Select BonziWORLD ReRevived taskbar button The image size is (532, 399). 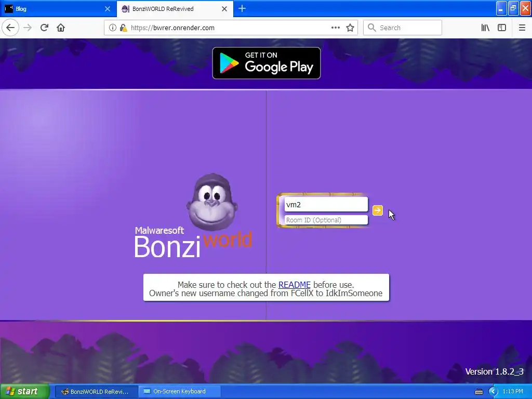[96, 392]
